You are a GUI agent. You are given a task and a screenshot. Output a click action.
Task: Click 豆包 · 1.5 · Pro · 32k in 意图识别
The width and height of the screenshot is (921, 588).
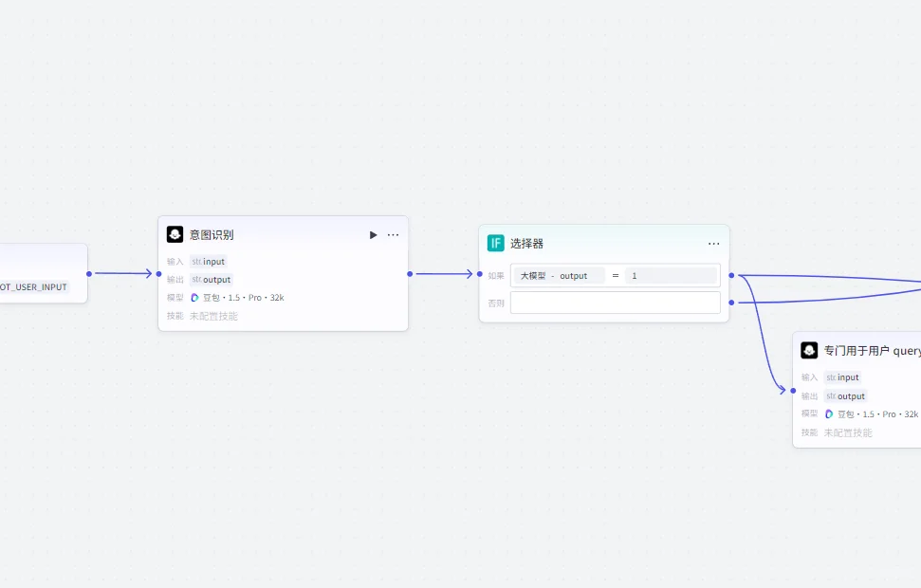coord(243,298)
